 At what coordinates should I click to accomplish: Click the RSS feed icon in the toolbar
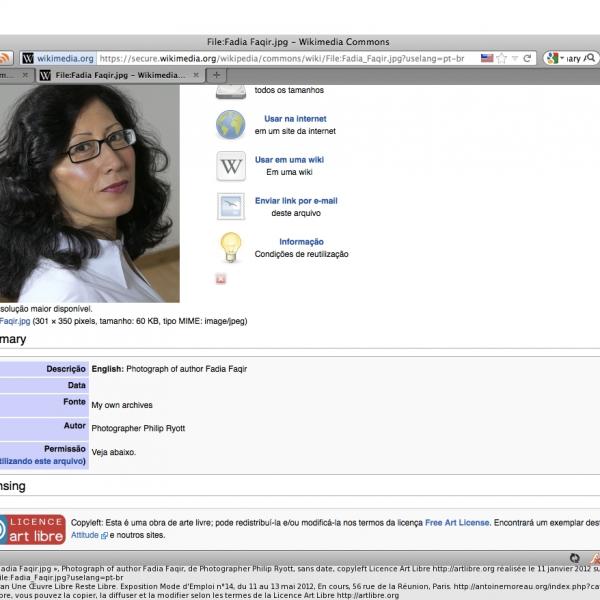[x=5, y=58]
